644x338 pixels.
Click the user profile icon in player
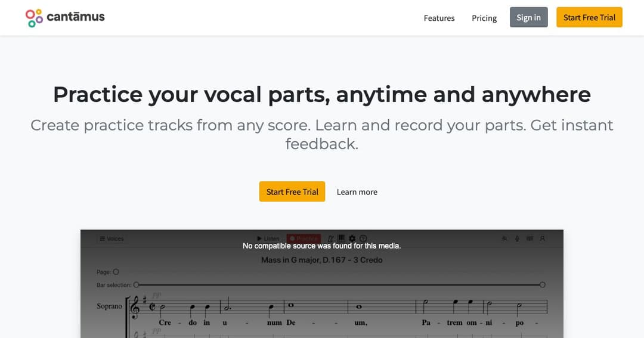[x=542, y=238]
